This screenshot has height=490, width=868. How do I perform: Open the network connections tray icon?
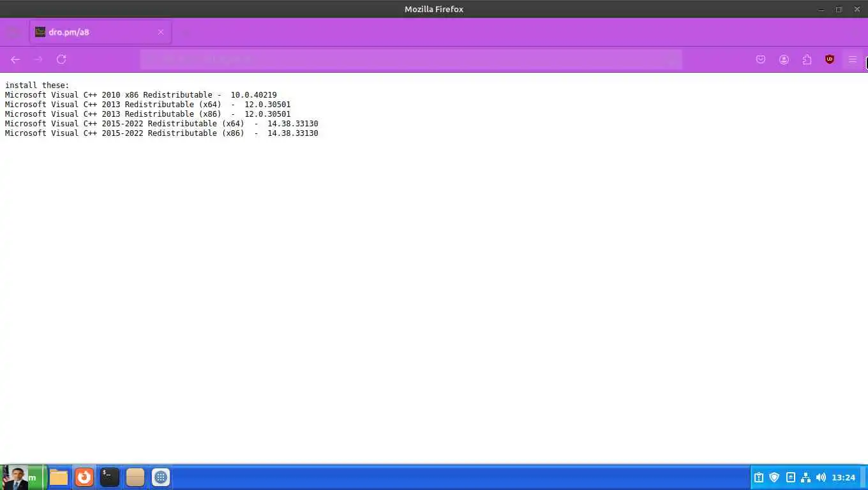(x=805, y=477)
